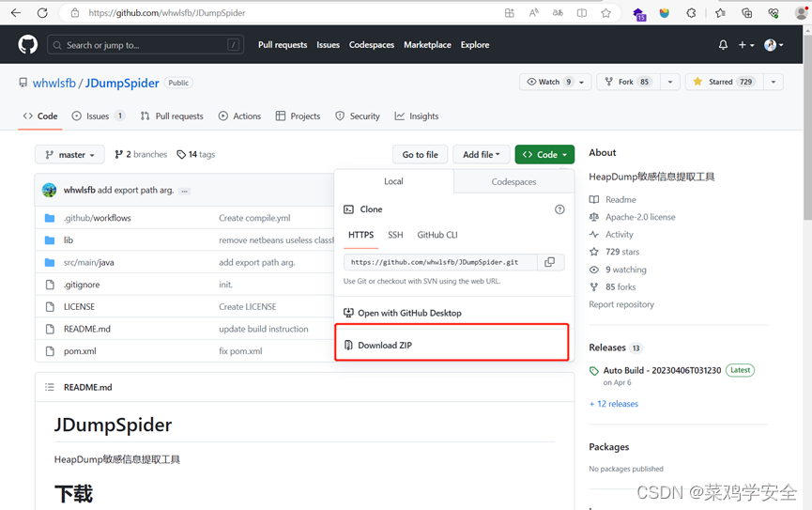Select the GitHub CLI clone option

pos(437,235)
